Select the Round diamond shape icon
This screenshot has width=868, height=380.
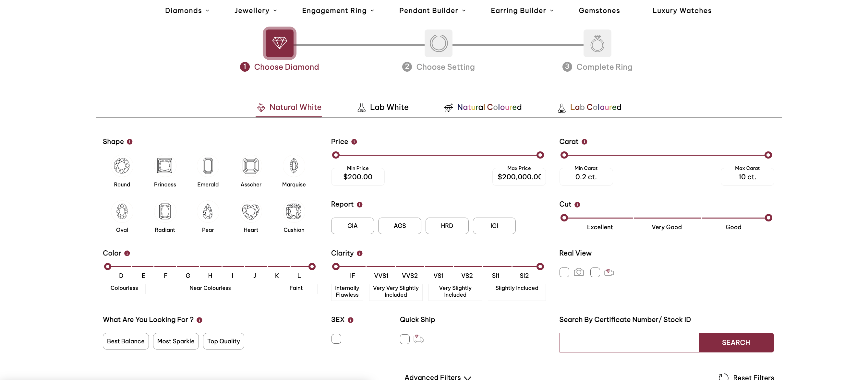(122, 166)
